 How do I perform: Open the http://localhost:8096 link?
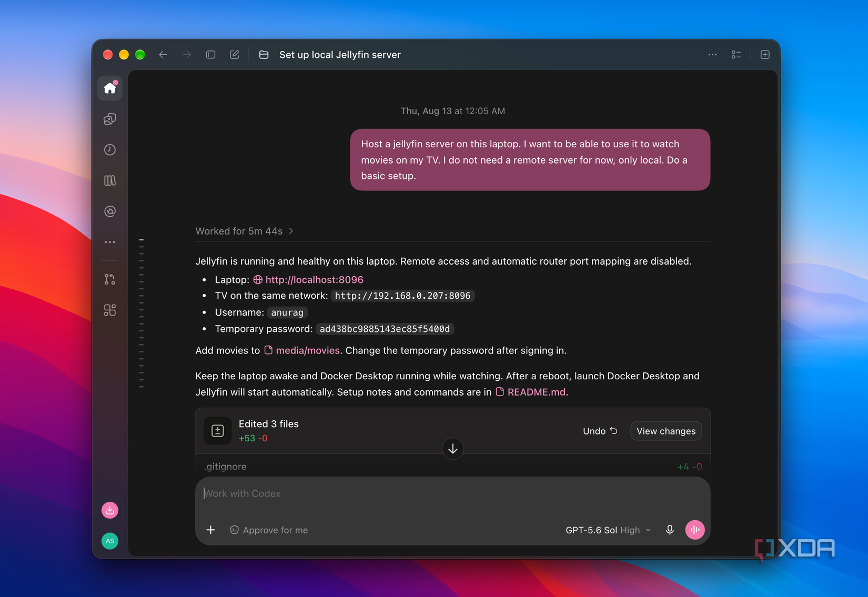[x=314, y=280]
